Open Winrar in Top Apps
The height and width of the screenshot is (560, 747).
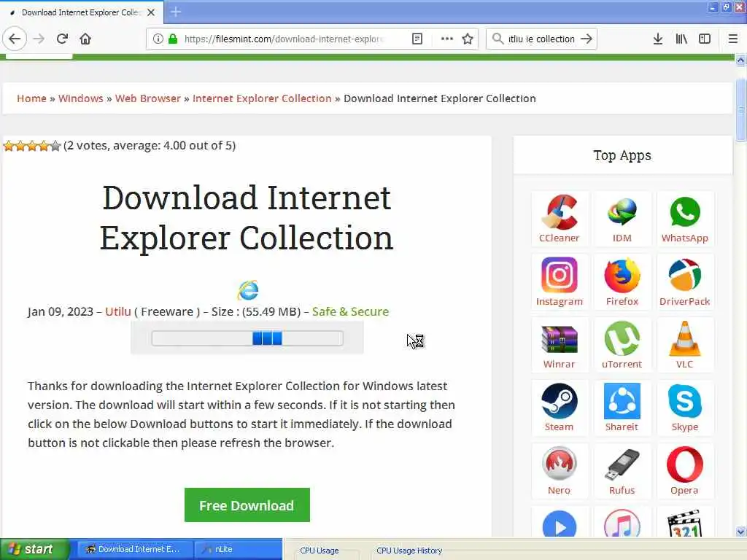point(560,345)
